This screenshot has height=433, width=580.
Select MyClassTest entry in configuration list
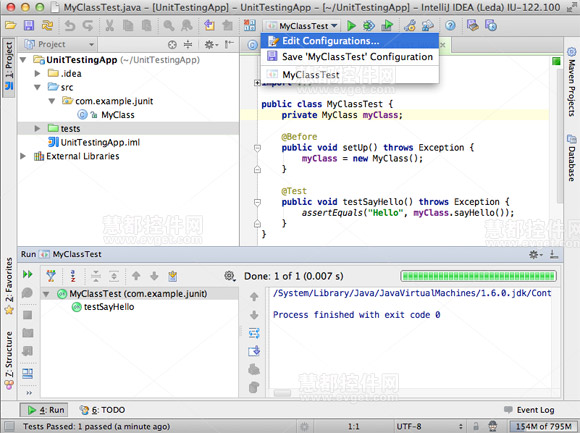tap(350, 75)
